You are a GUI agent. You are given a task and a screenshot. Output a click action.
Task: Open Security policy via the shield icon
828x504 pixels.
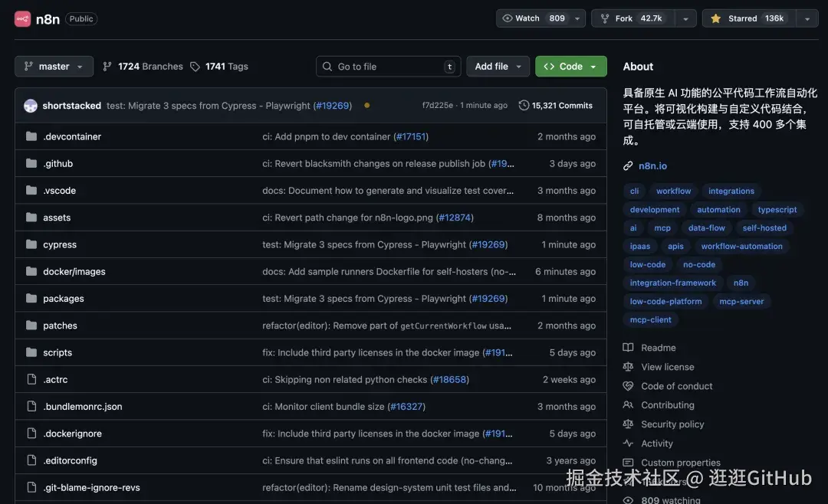point(627,424)
